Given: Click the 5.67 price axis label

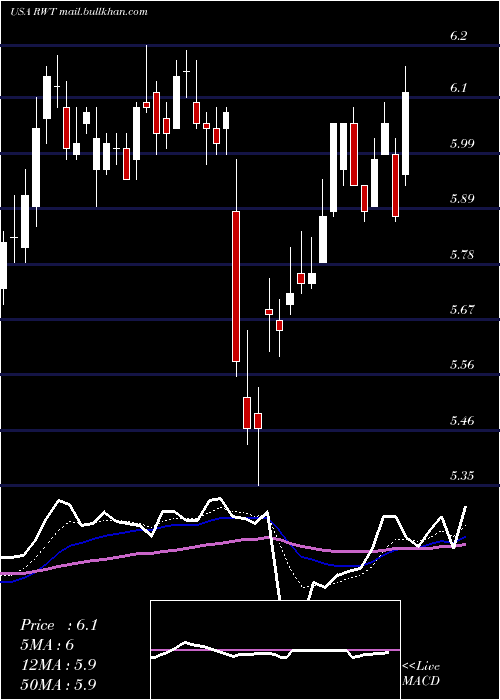Looking at the screenshot, I should coord(462,309).
